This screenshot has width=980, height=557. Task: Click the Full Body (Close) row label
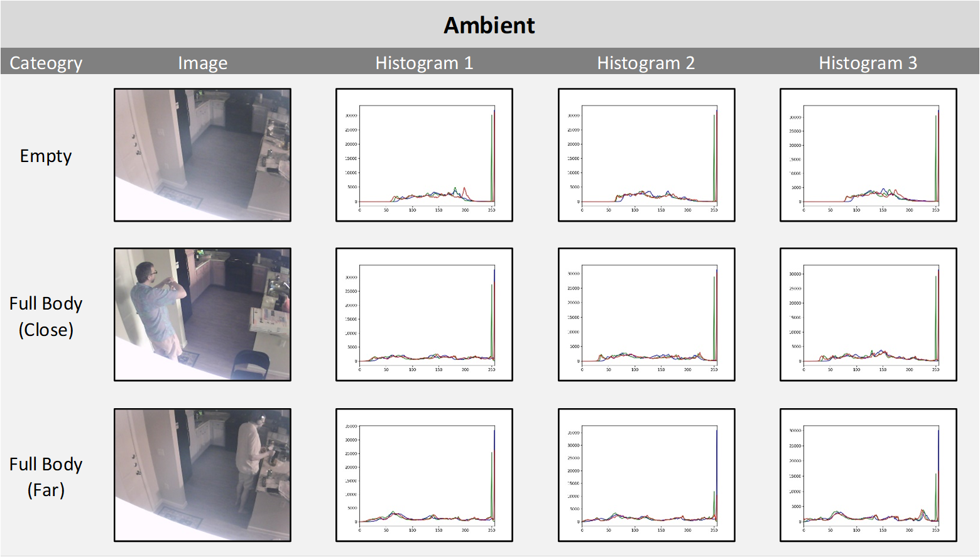(x=46, y=316)
